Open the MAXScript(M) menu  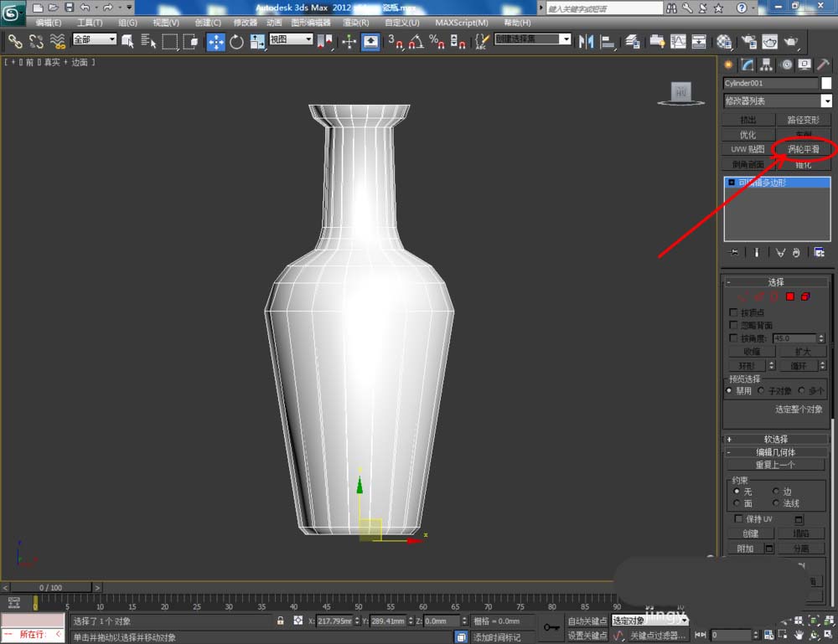(461, 23)
